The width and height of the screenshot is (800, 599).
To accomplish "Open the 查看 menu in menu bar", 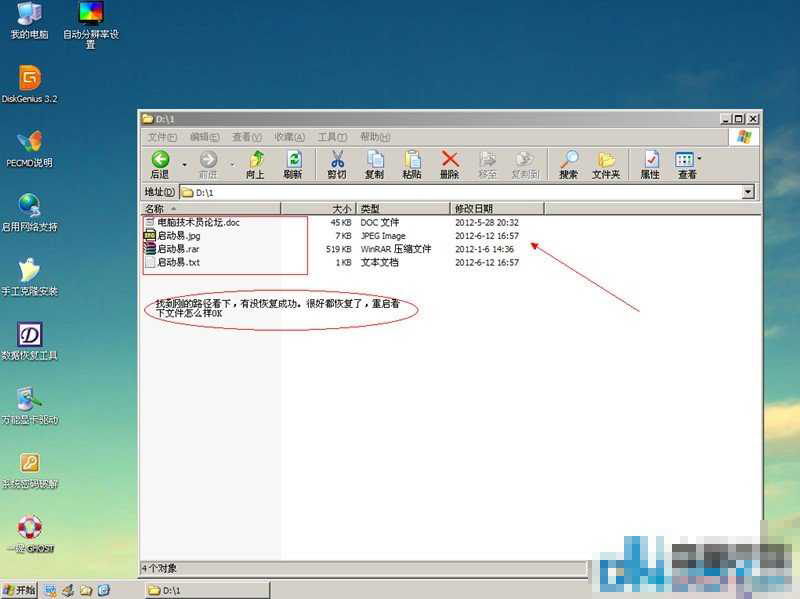I will click(x=247, y=137).
